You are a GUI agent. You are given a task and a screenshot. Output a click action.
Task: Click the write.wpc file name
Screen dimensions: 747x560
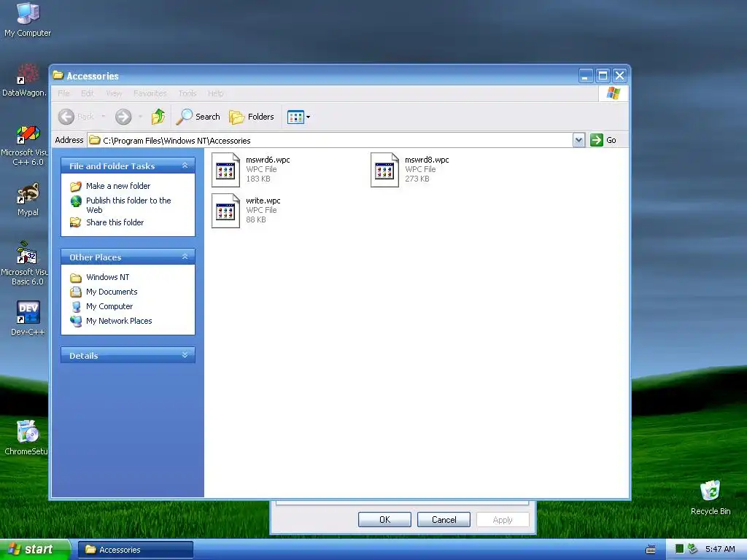(263, 201)
